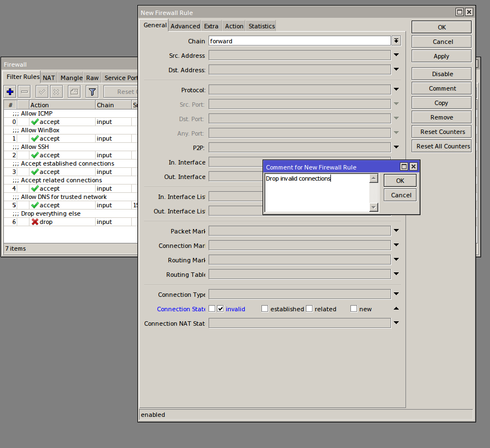
Task: Click inside the comment text field
Action: tap(317, 195)
